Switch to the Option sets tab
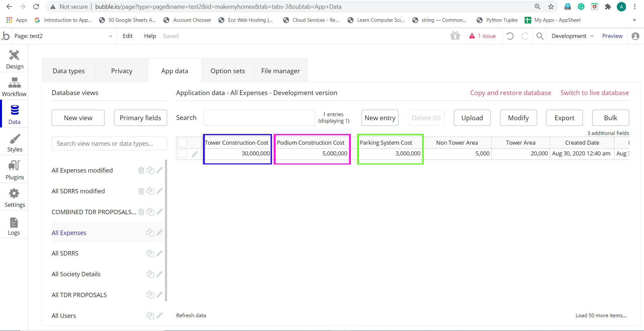 pyautogui.click(x=227, y=71)
